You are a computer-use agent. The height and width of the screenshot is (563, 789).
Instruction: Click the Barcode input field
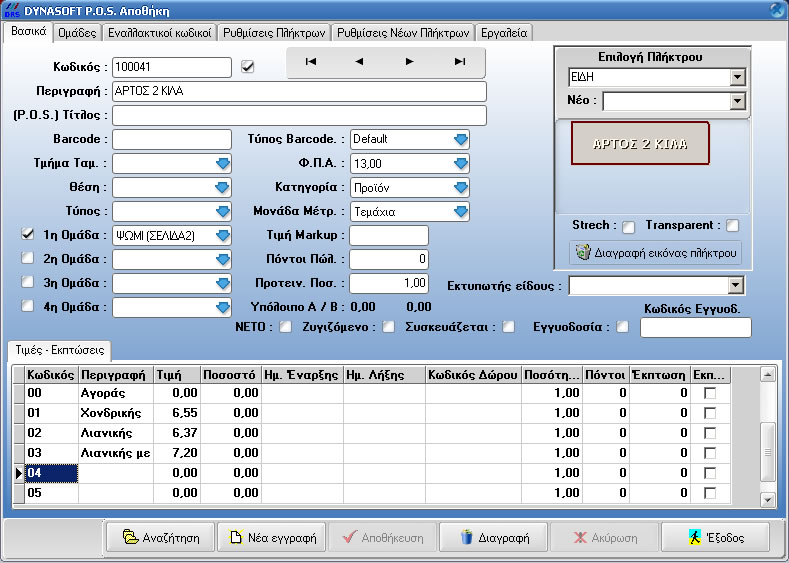tap(172, 139)
